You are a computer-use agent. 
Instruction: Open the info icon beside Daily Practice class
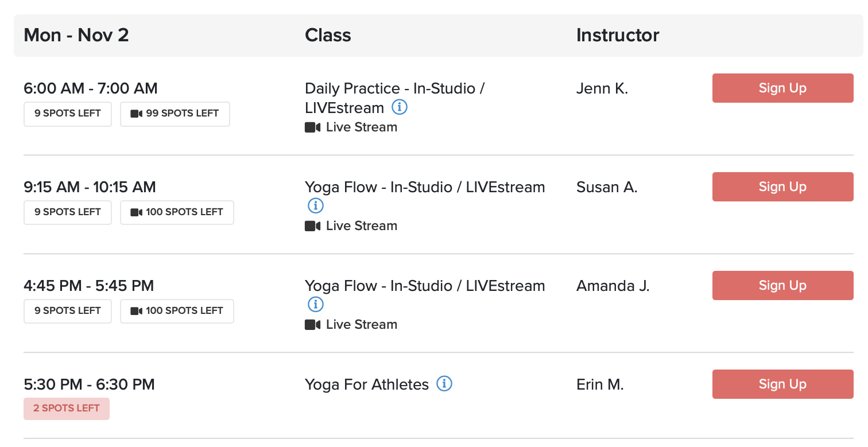coord(399,107)
